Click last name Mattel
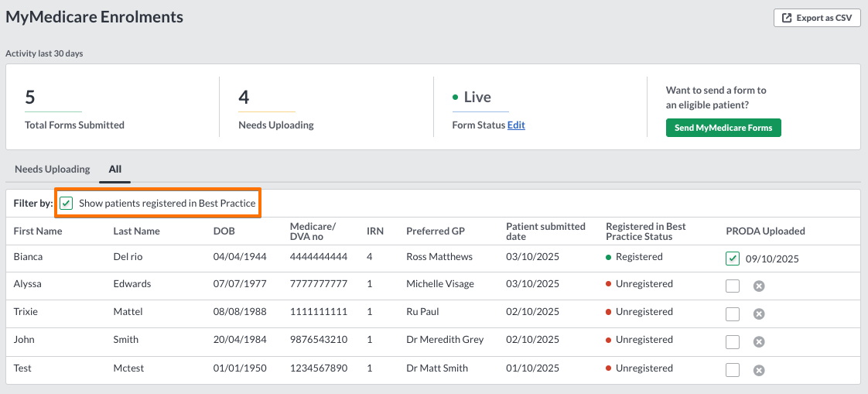This screenshot has width=868, height=394. tap(128, 311)
